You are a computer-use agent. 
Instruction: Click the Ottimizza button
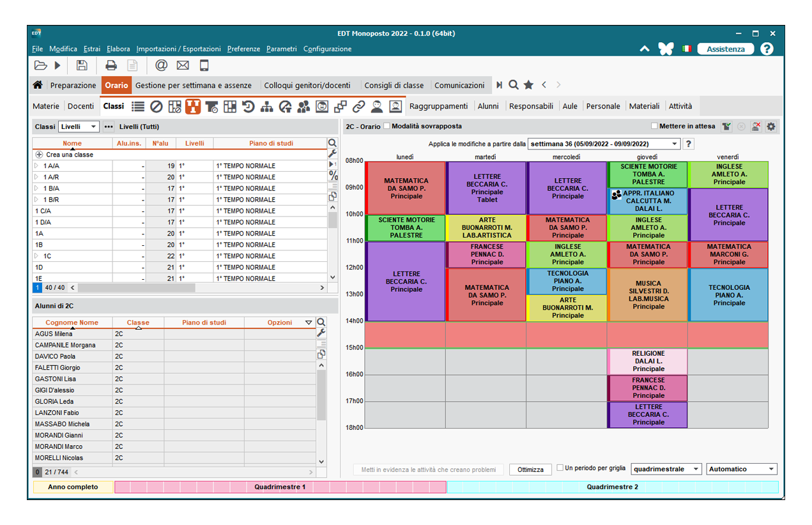pos(531,469)
